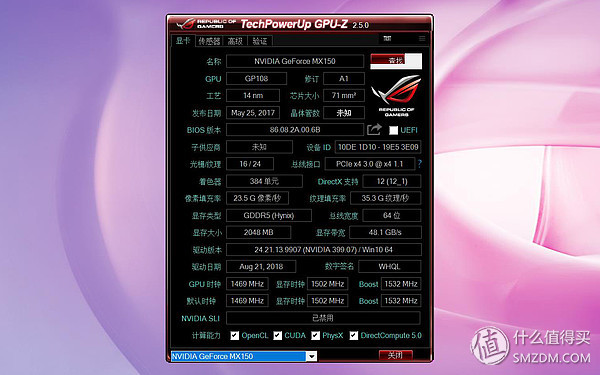Open the hamburger menu icon at top right
600x375 pixels.
pos(422,38)
